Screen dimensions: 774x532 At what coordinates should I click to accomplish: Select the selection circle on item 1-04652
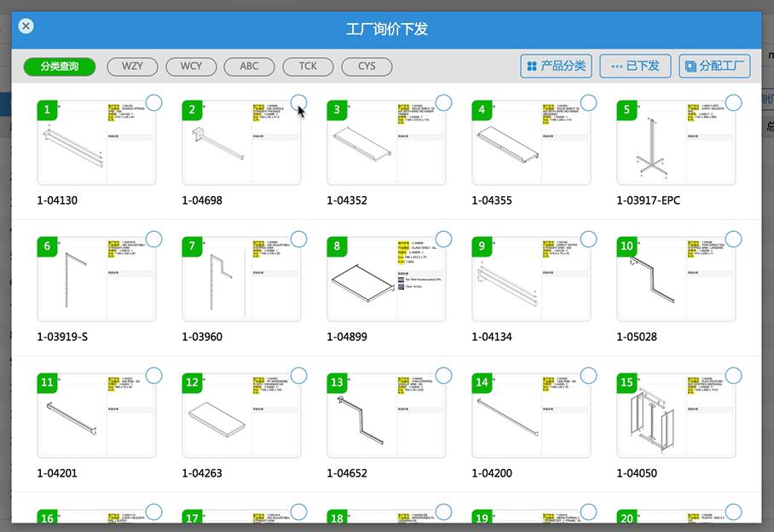pos(442,375)
